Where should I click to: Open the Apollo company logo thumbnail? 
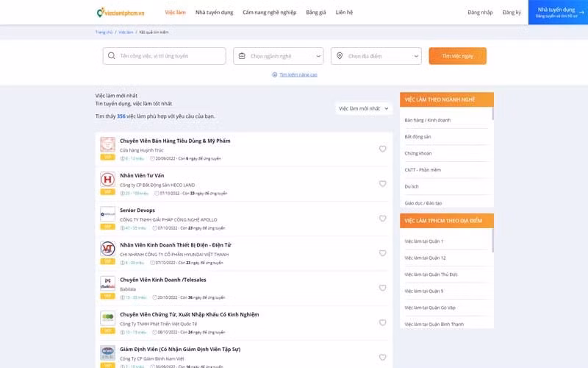(x=107, y=214)
